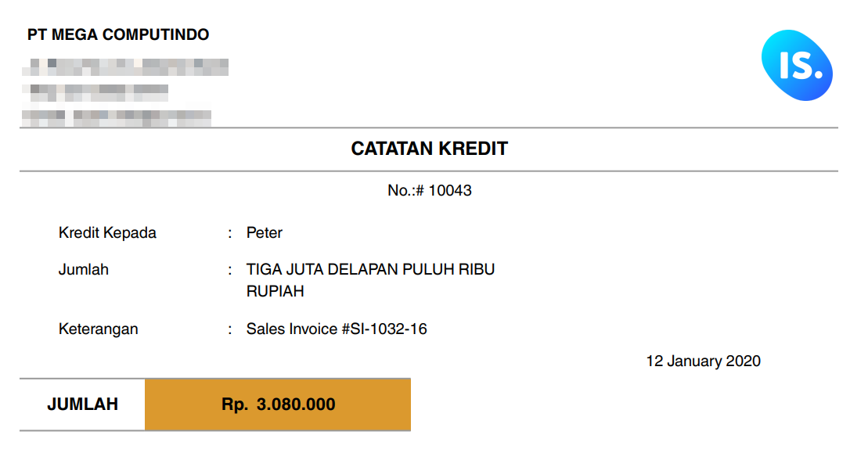Click the orange Rp. 3.080.000 amount box
Image resolution: width=868 pixels, height=453 pixels.
[278, 404]
